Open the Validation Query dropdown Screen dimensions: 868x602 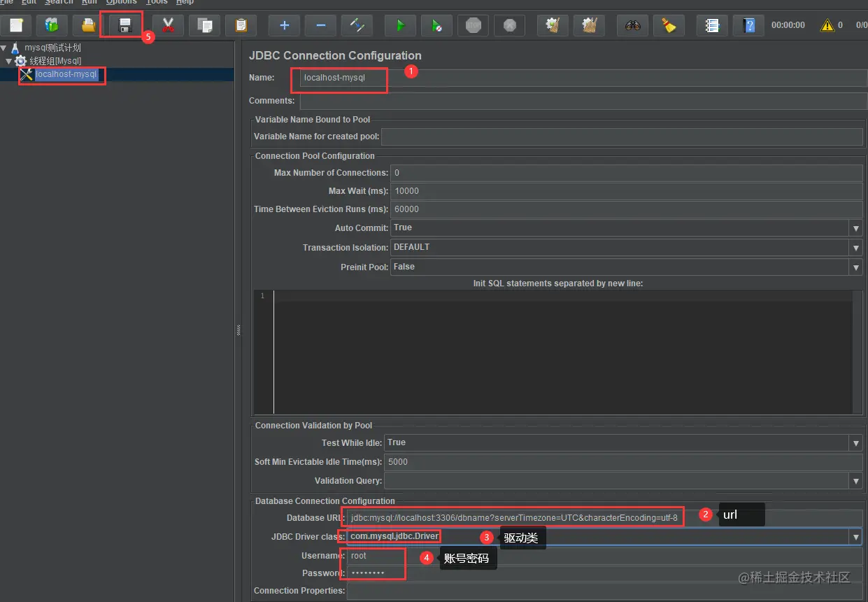point(855,481)
